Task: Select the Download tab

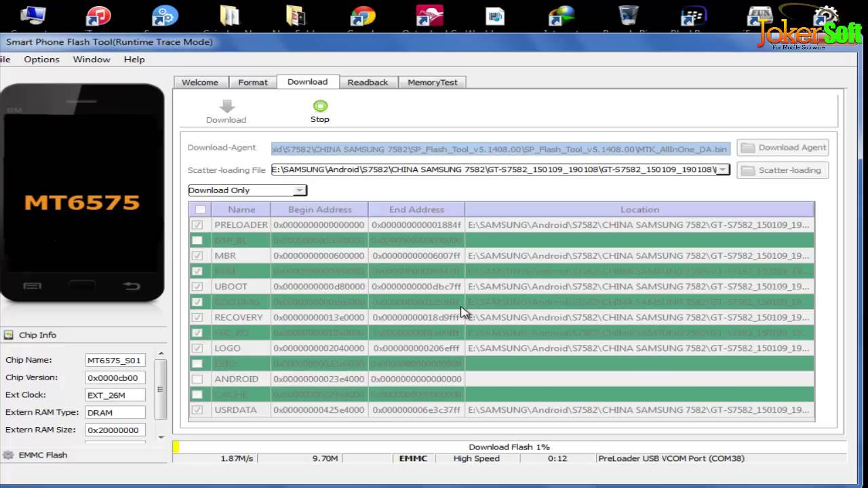Action: 307,81
